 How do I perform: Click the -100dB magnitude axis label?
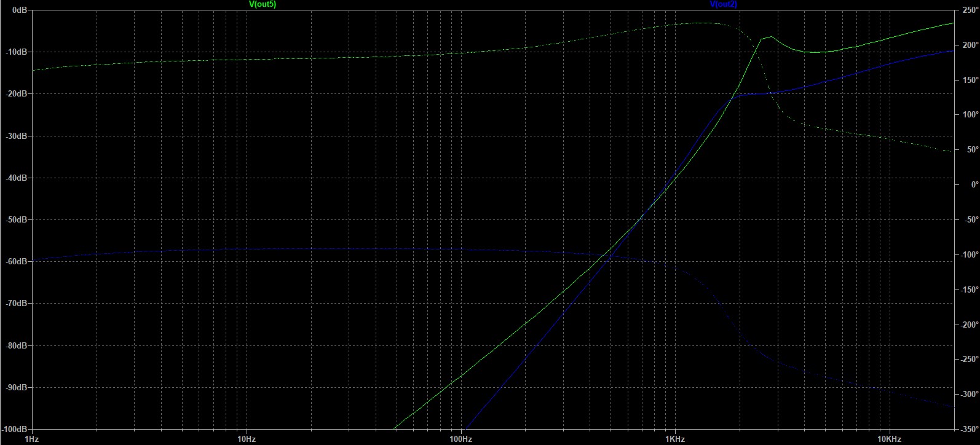point(15,429)
